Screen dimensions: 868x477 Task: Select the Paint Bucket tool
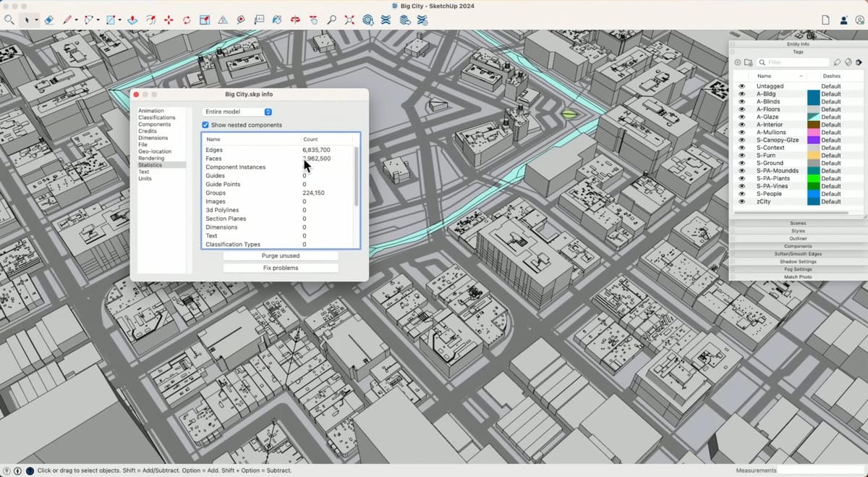277,20
